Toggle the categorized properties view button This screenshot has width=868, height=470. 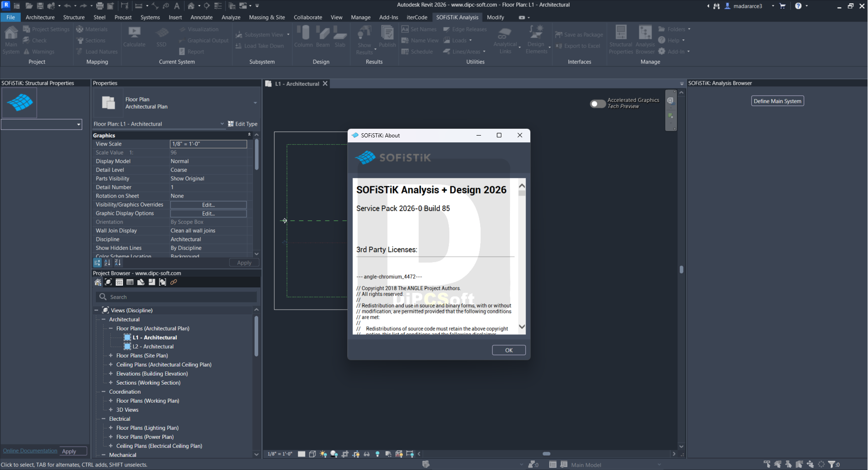pyautogui.click(x=97, y=263)
